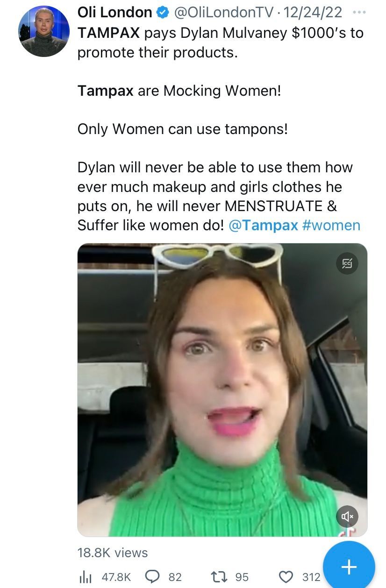View the analytics bar chart icon
The height and width of the screenshot is (588, 386).
coord(85,577)
